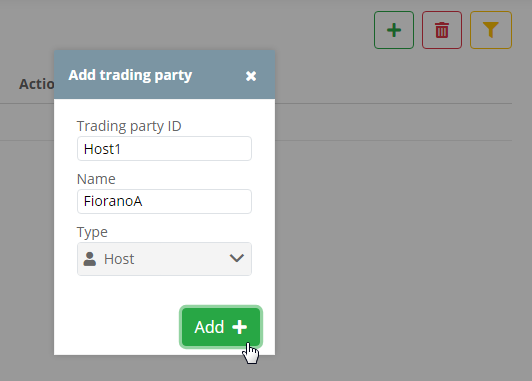The height and width of the screenshot is (381, 532).
Task: Focus the Name field containing FioranoA
Action: [x=164, y=202]
